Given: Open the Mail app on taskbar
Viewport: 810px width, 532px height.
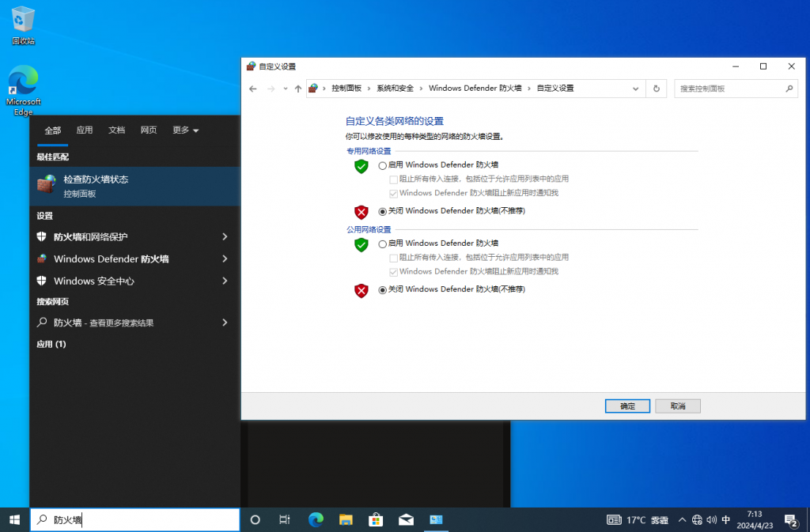Looking at the screenshot, I should click(406, 519).
